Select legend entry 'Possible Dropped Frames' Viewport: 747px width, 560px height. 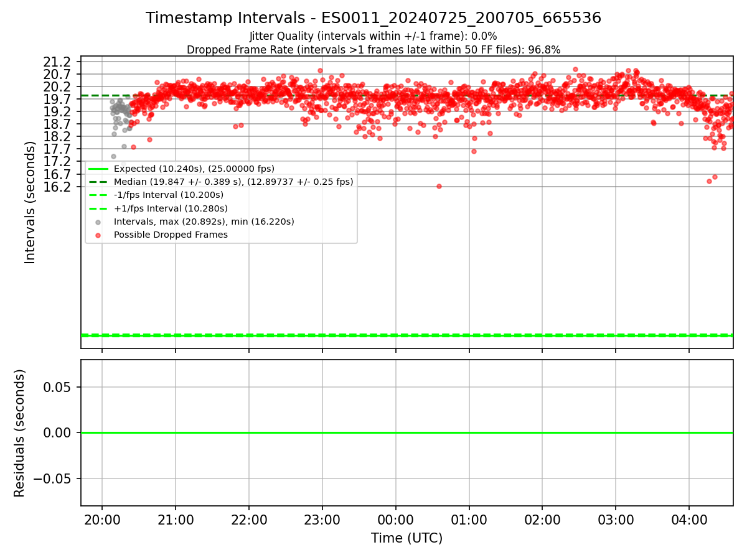(x=171, y=235)
